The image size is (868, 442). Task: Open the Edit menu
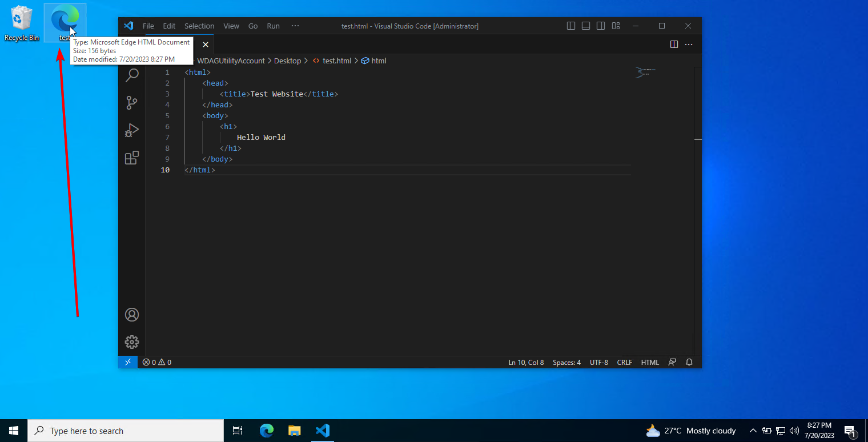(169, 26)
